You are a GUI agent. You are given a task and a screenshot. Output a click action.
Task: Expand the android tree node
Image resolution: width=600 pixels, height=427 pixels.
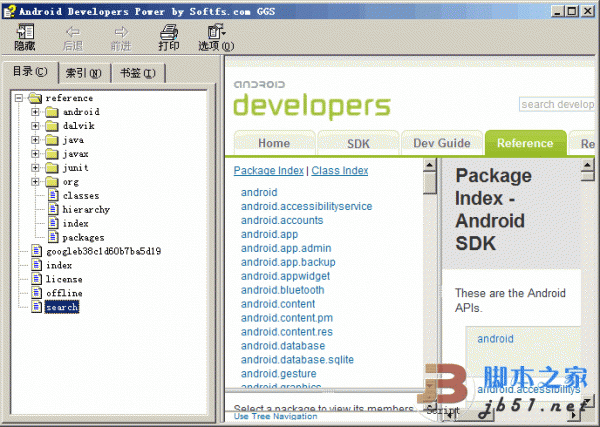35,112
